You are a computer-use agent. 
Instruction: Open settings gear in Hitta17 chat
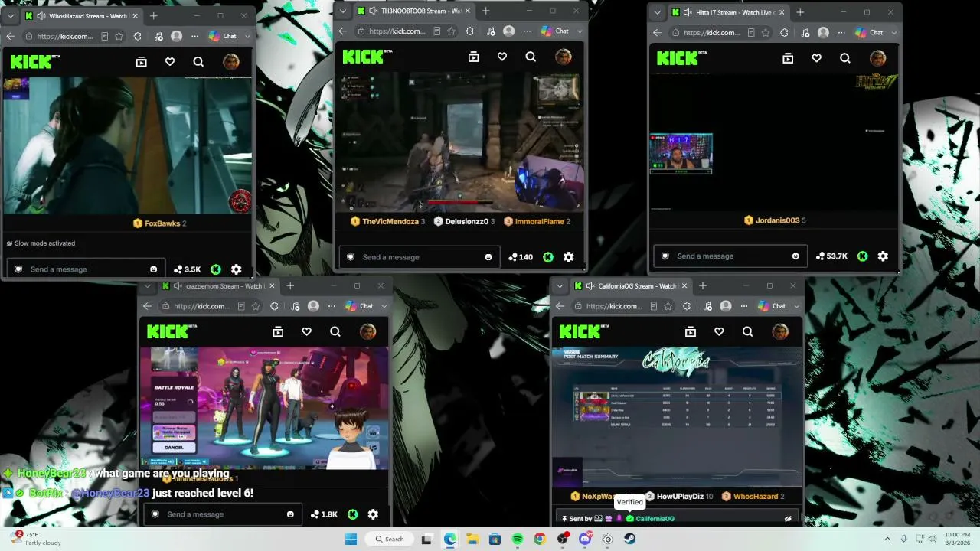tap(883, 256)
